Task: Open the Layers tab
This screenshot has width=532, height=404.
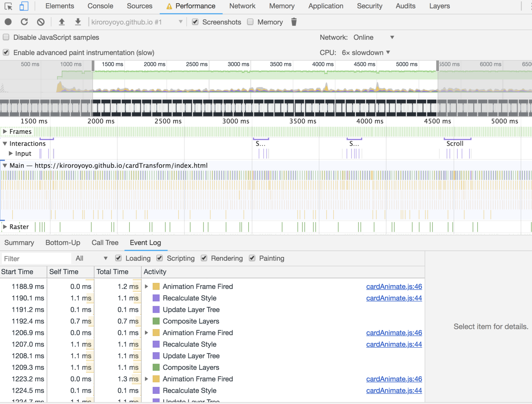Action: pyautogui.click(x=440, y=6)
